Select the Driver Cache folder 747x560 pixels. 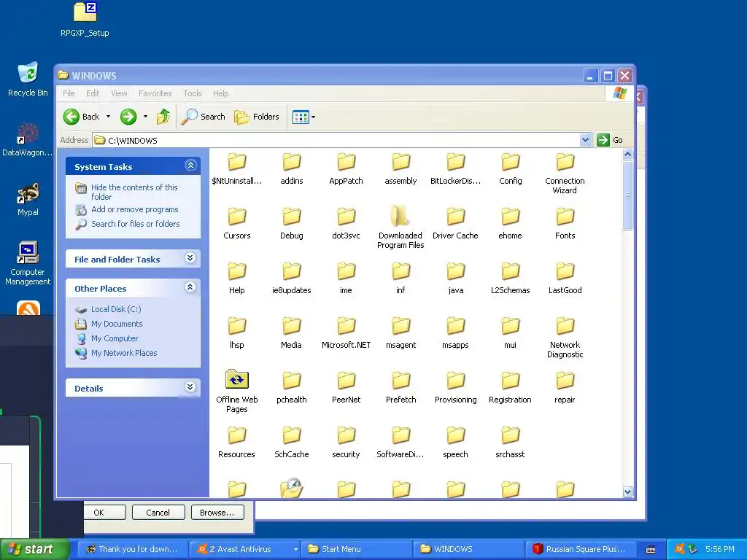(x=455, y=225)
